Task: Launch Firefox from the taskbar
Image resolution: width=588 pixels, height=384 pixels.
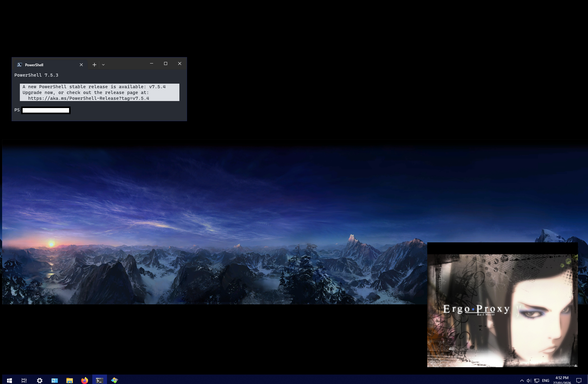Action: (85, 380)
